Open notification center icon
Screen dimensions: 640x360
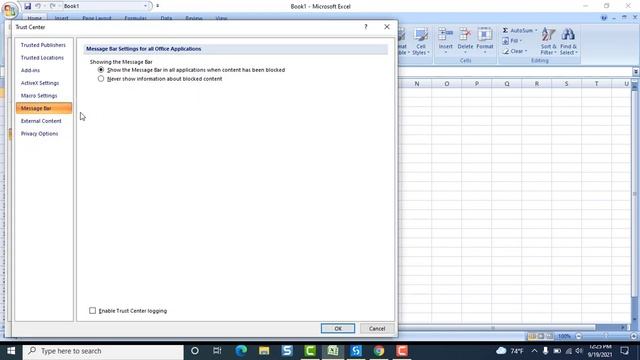(x=624, y=351)
